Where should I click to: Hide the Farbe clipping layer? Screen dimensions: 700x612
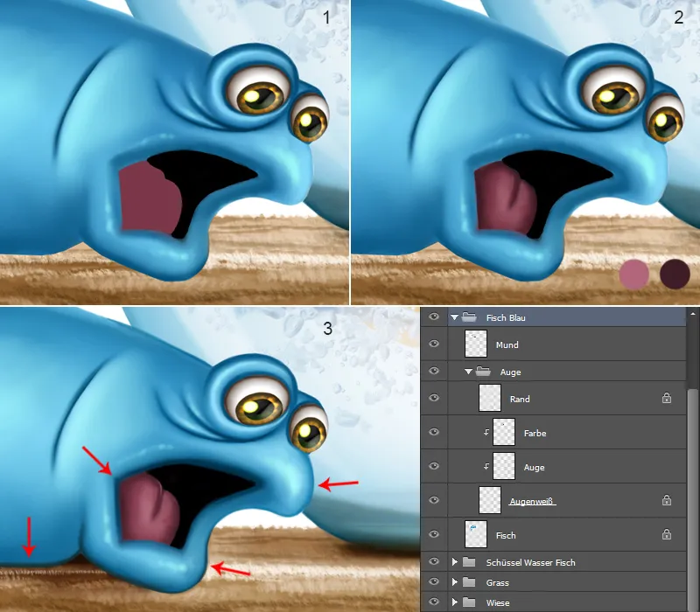(433, 432)
